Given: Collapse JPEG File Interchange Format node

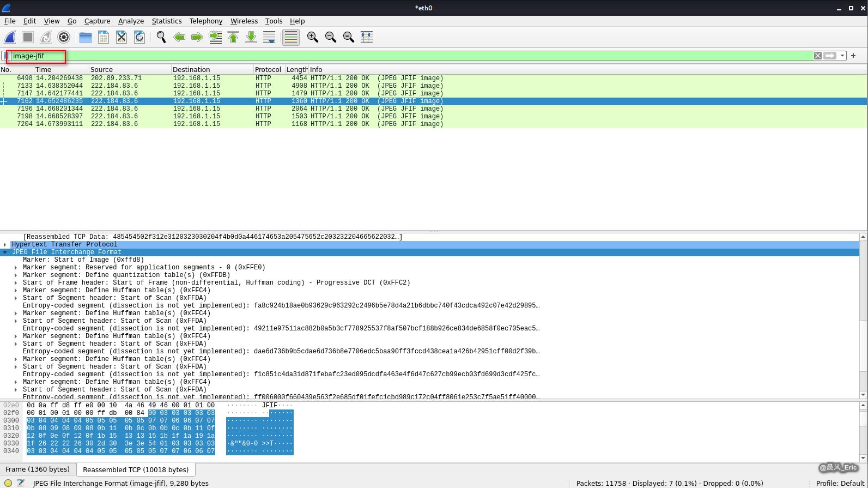Looking at the screenshot, I should [5, 252].
